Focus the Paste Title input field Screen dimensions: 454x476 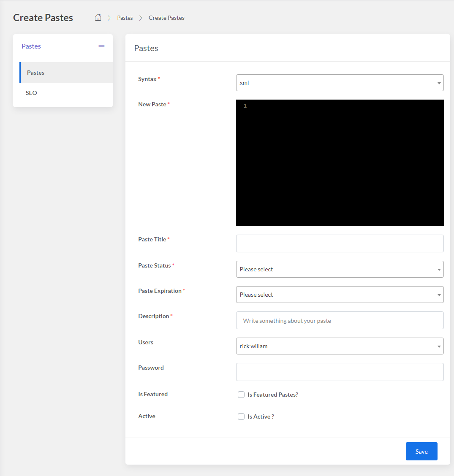pos(340,243)
